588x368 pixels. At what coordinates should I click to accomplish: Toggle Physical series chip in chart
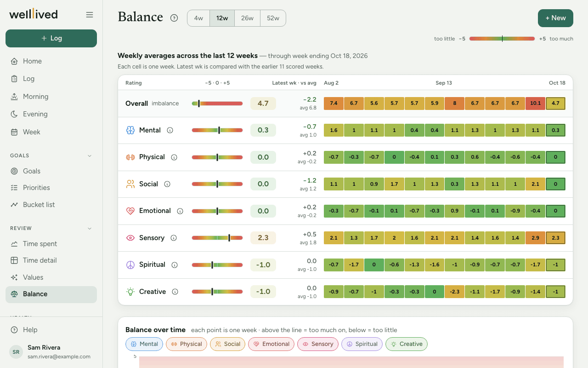(186, 344)
